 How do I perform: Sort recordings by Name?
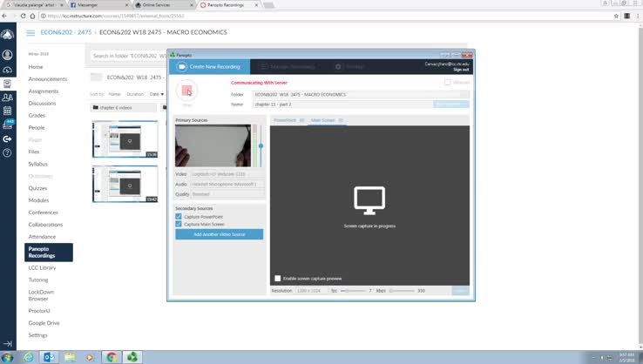click(114, 94)
